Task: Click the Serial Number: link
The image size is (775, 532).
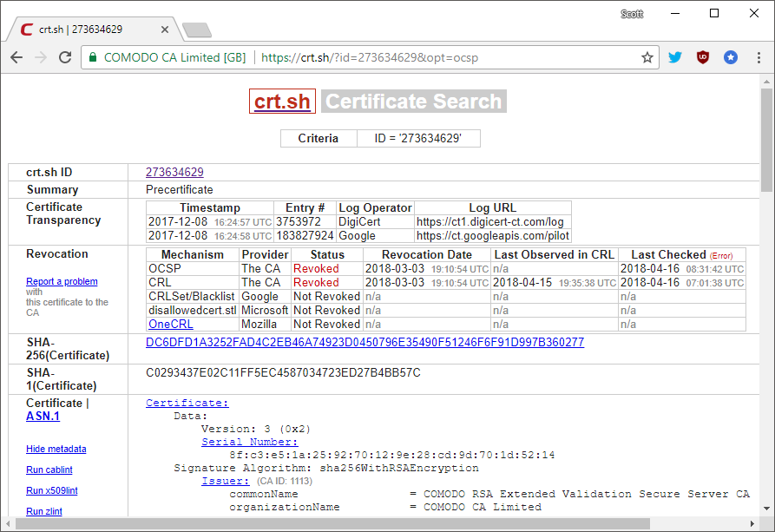Action: (x=250, y=442)
